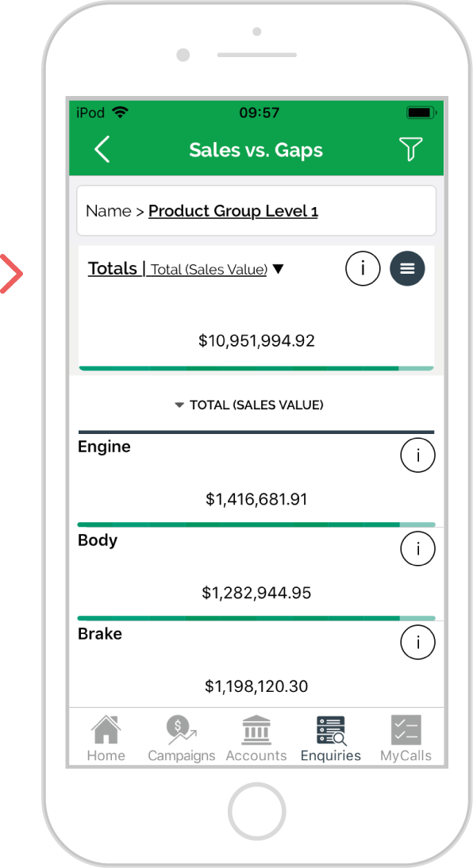Image resolution: width=473 pixels, height=868 pixels.
Task: Click the Product Group Level 1 link
Action: point(233,211)
